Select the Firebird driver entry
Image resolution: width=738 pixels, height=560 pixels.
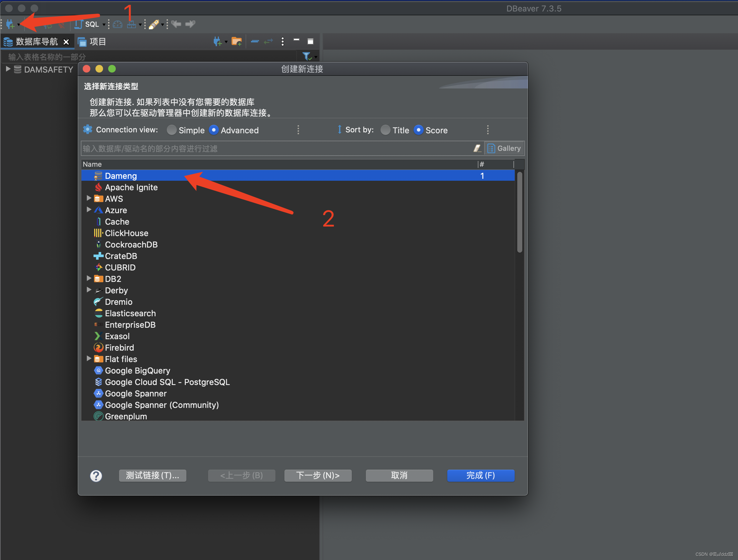click(x=298, y=348)
